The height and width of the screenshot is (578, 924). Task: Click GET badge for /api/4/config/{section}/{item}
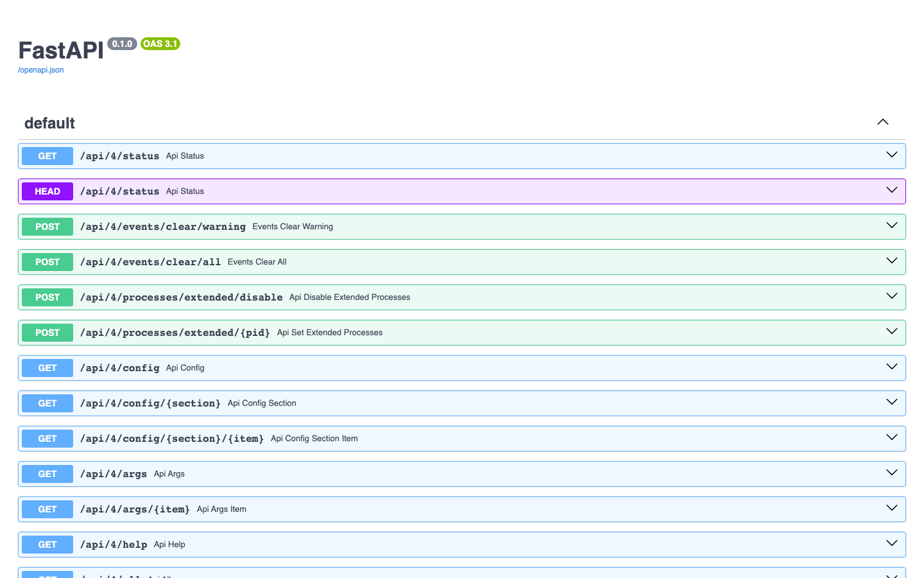[x=47, y=439]
